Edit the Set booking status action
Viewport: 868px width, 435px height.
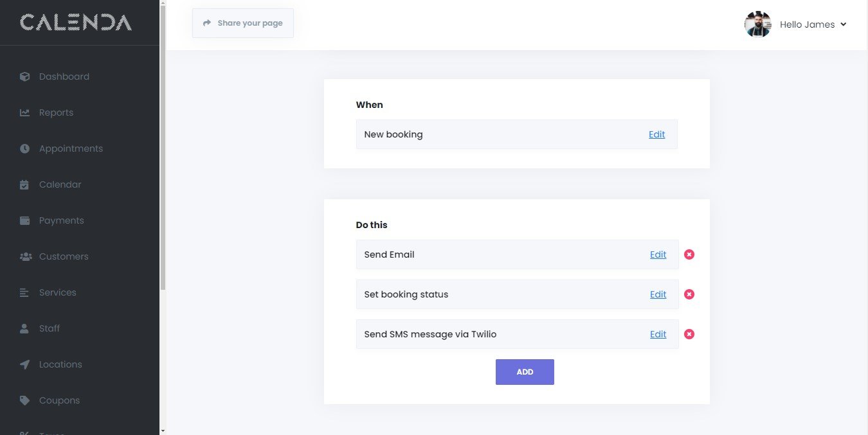click(658, 294)
